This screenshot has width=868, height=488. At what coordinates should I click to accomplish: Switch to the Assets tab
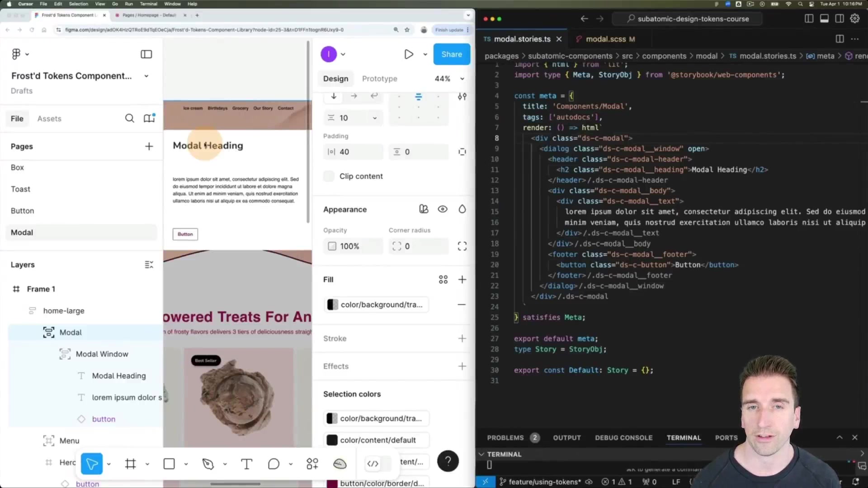(x=49, y=118)
